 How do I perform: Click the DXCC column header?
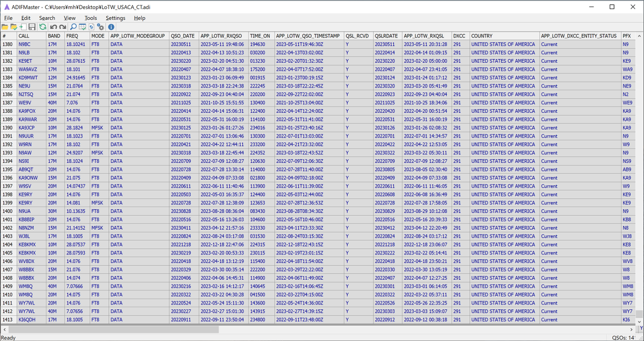coord(460,35)
